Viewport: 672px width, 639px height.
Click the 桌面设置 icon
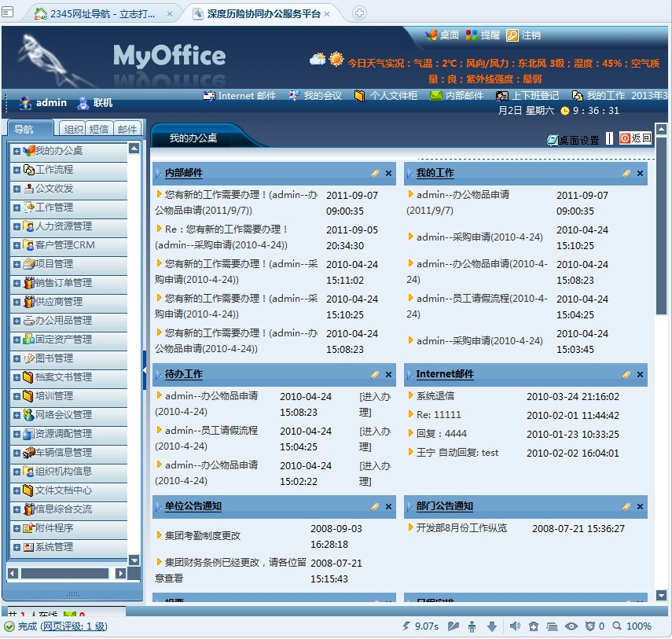tap(553, 140)
